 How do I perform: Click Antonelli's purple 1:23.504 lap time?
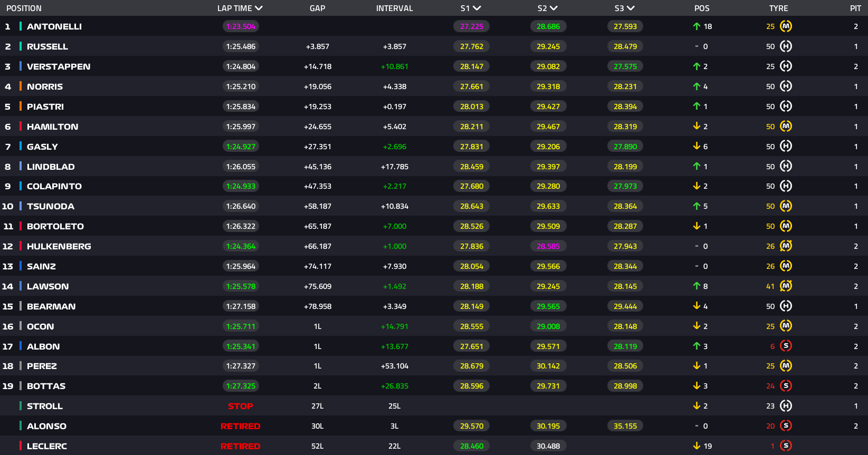click(241, 26)
